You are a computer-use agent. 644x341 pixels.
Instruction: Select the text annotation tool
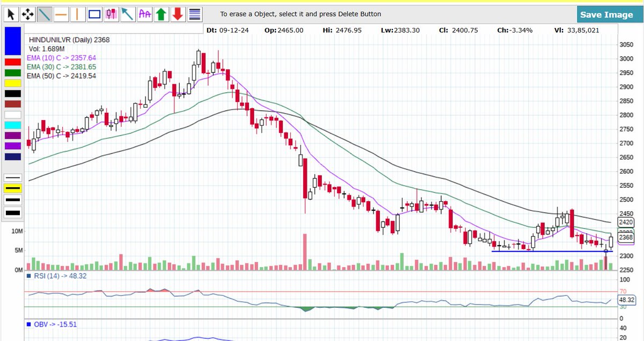[145, 14]
